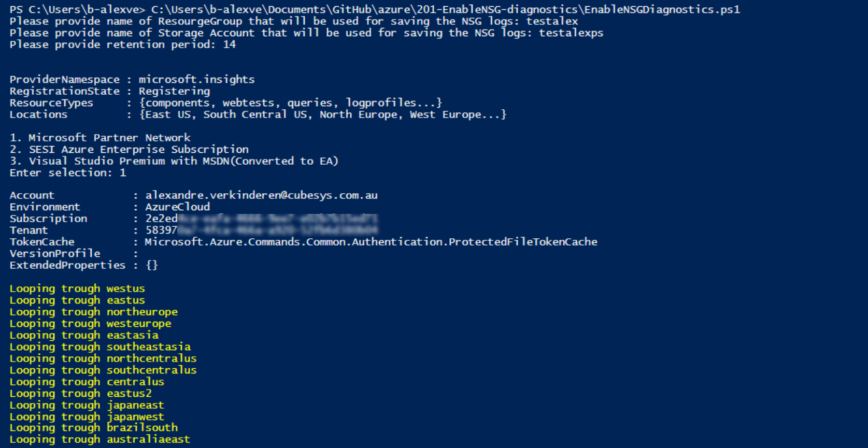Select Visual Studio Premium with MSDN line
Image resolution: width=868 pixels, height=448 pixels.
[174, 161]
